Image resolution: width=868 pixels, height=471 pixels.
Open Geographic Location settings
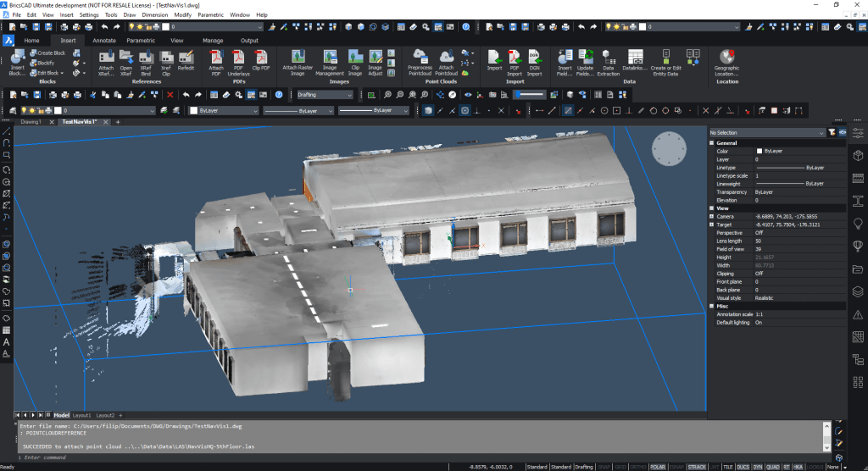pyautogui.click(x=726, y=63)
